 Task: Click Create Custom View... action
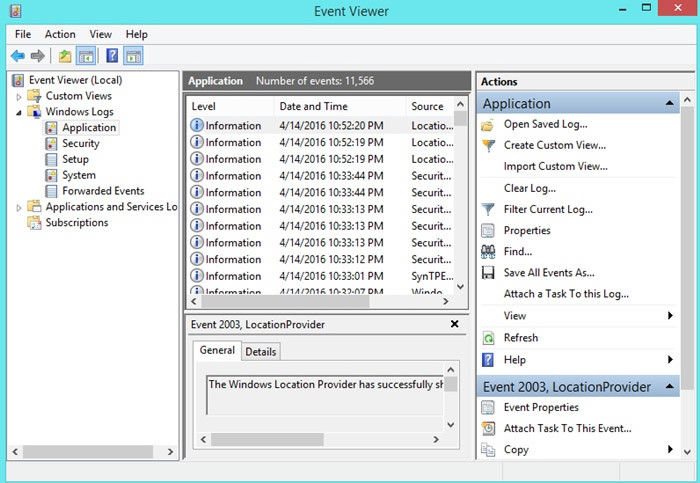pyautogui.click(x=554, y=146)
